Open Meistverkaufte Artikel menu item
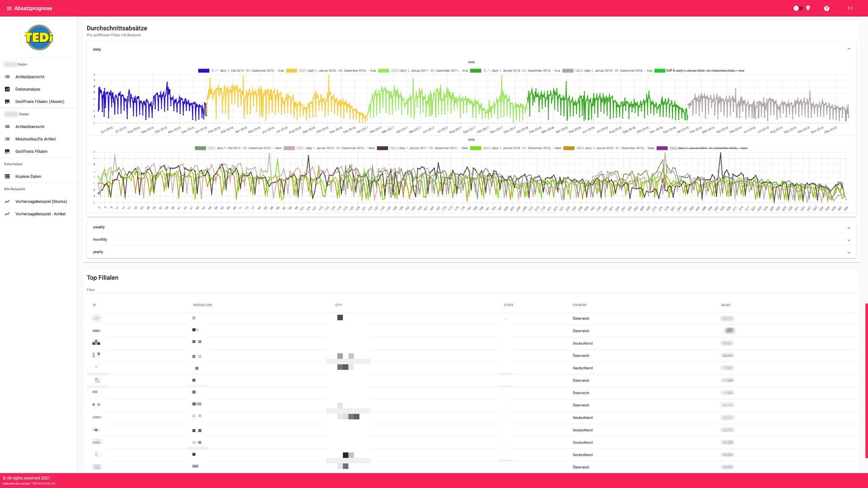This screenshot has height=488, width=868. click(36, 139)
